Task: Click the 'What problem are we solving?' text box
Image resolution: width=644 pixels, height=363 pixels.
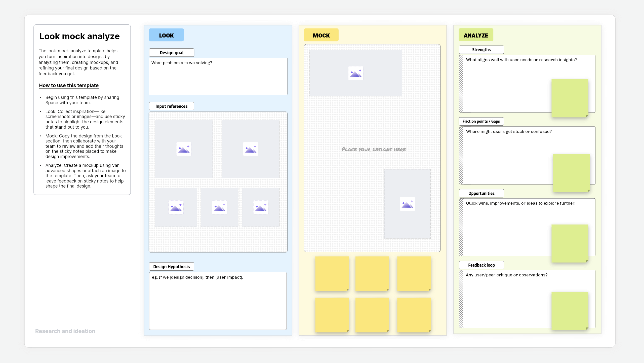Action: 218,76
